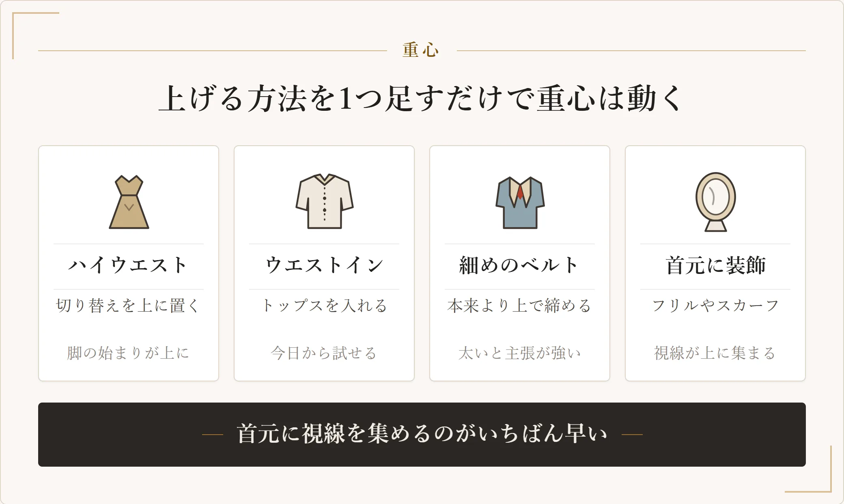Click the cream button-up shirt icon
This screenshot has height=504, width=844.
[324, 202]
